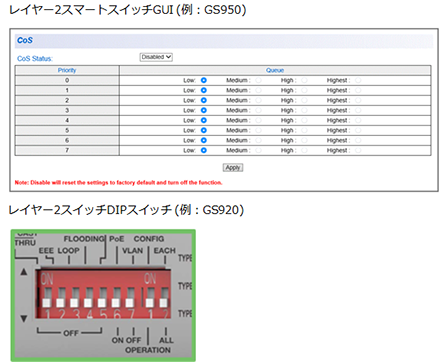Select Low queue for priority 1
This screenshot has width=440, height=362.
point(204,90)
